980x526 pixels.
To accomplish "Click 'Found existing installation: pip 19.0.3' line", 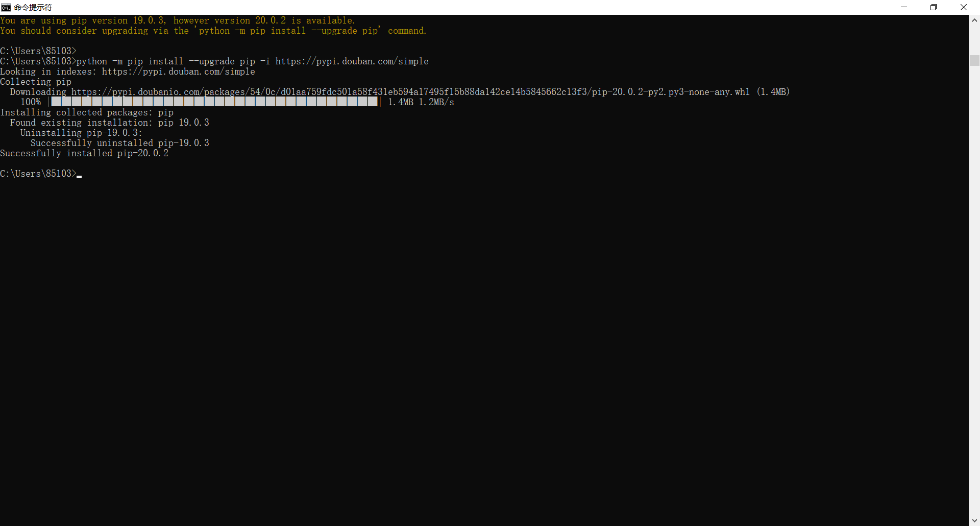I will pos(110,123).
